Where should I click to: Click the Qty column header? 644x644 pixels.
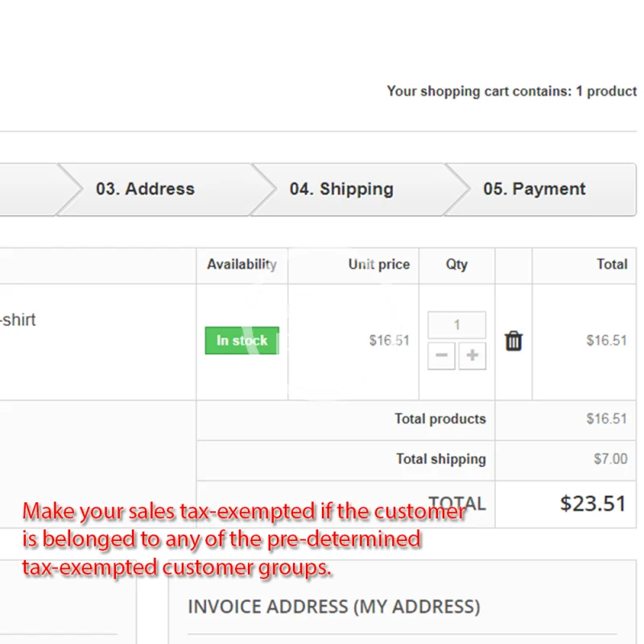(x=456, y=264)
